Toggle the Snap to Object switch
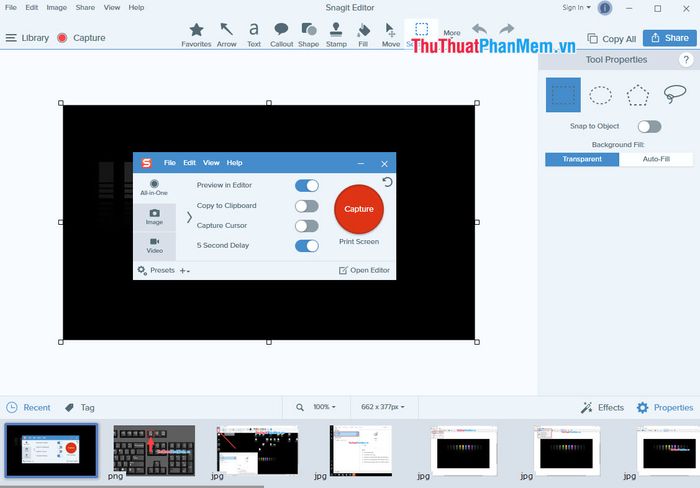 pos(649,126)
